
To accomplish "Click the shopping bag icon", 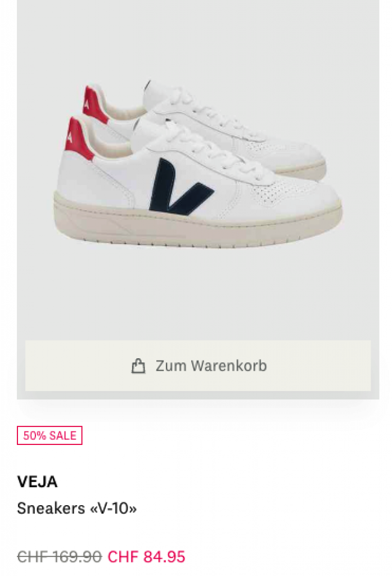I will pyautogui.click(x=138, y=366).
